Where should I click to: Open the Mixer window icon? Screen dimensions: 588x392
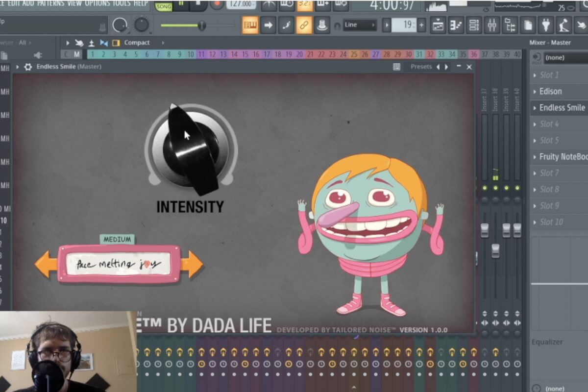click(492, 25)
